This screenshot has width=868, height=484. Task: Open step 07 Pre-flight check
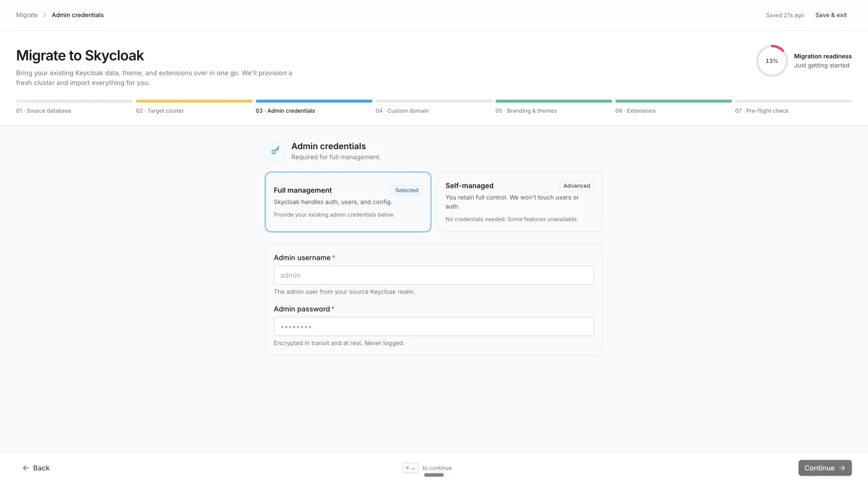[793, 107]
